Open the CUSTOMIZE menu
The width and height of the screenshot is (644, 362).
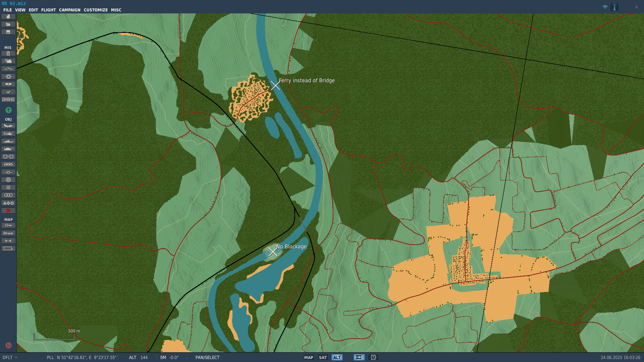tap(96, 10)
